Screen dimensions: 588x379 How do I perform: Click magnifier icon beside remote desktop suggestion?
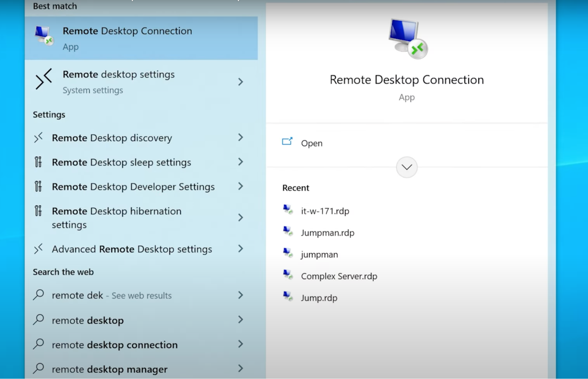[x=39, y=320]
